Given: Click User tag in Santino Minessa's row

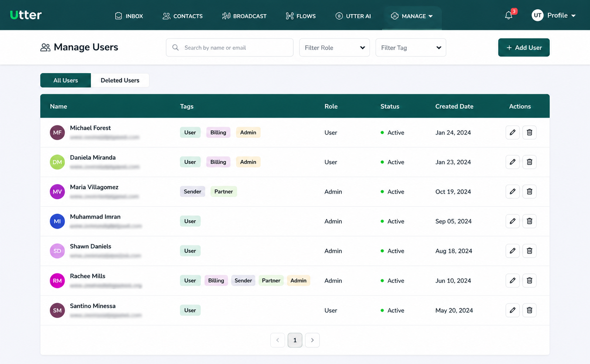Looking at the screenshot, I should point(190,310).
